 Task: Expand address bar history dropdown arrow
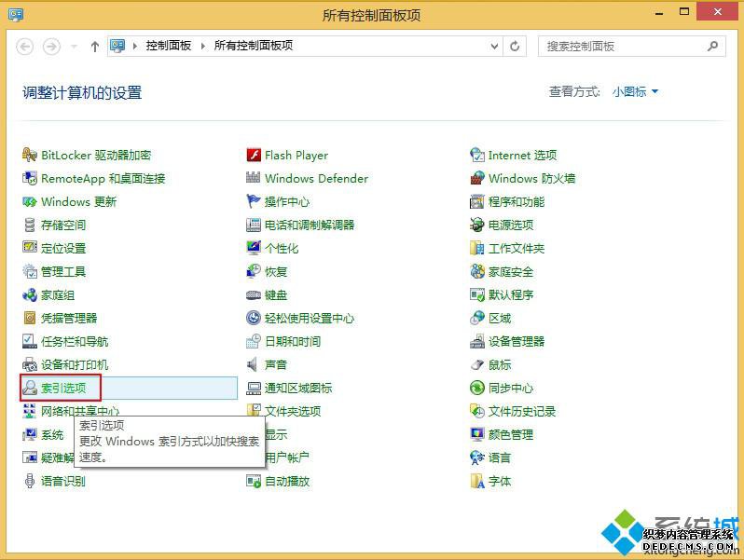[494, 46]
